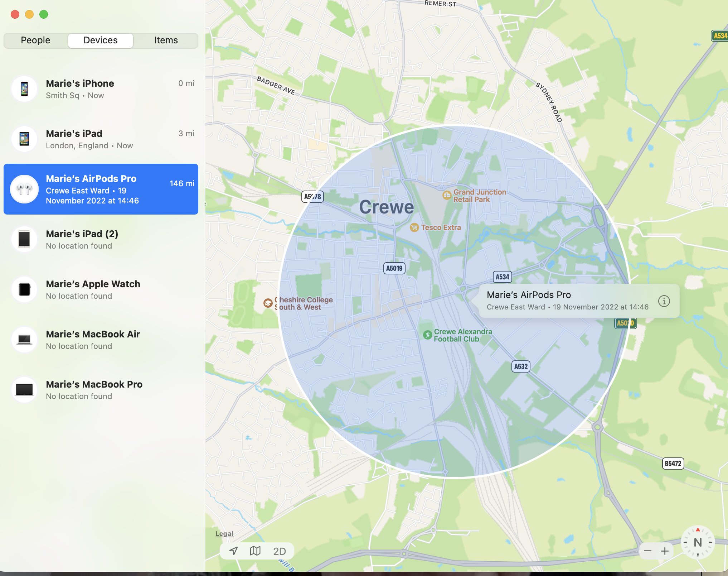
Task: Toggle the 2D map view button
Action: [x=279, y=551]
